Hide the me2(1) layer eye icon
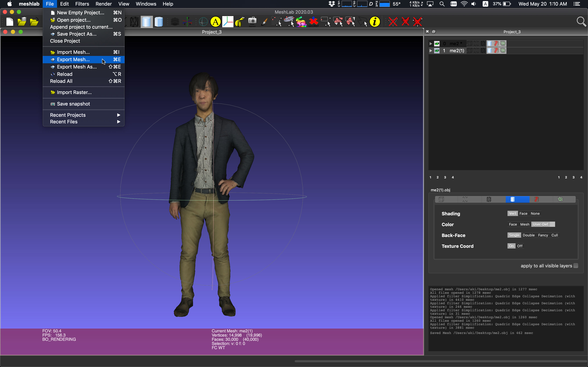The height and width of the screenshot is (367, 588). (x=437, y=51)
